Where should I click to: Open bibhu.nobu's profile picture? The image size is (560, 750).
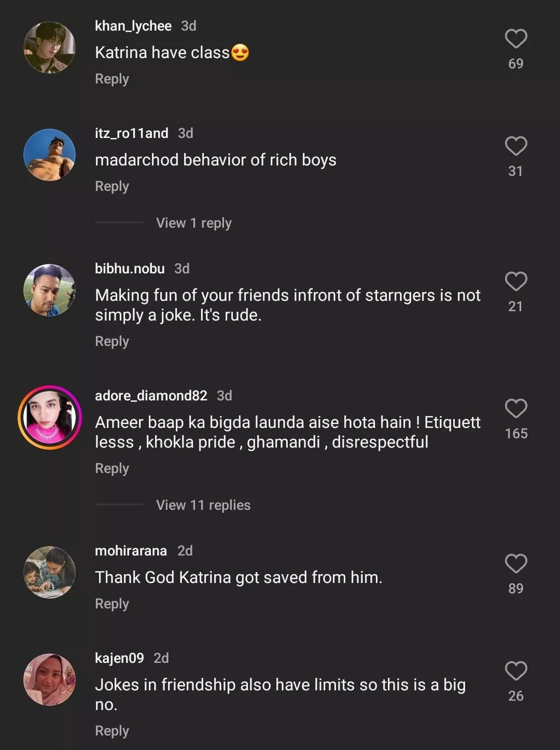pyautogui.click(x=50, y=290)
